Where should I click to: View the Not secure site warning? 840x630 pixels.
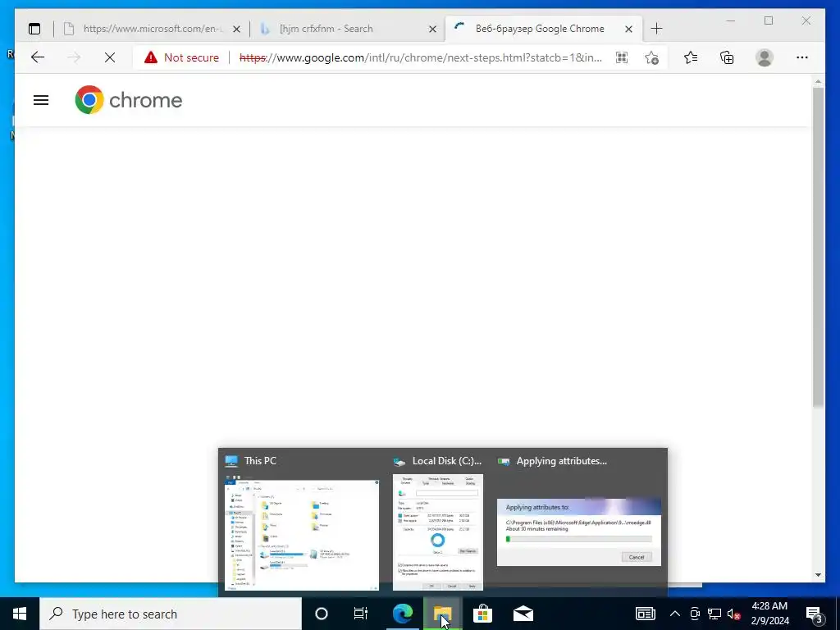[182, 57]
